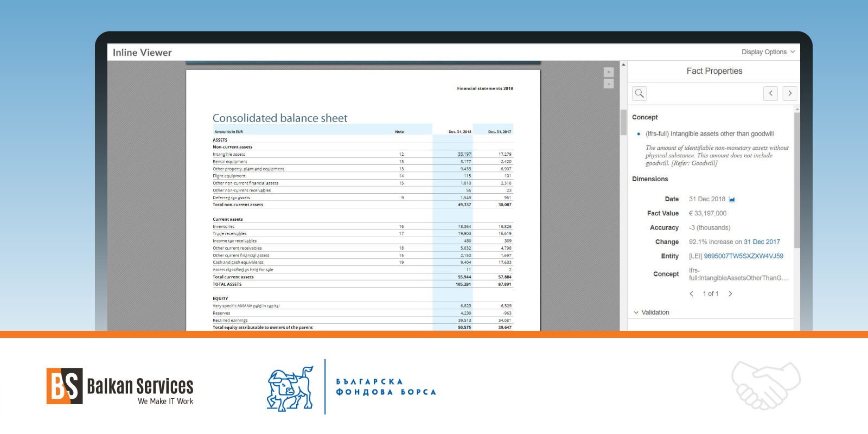Click the Retained earnings value 39,513
The height and width of the screenshot is (434, 868).
coord(464,320)
